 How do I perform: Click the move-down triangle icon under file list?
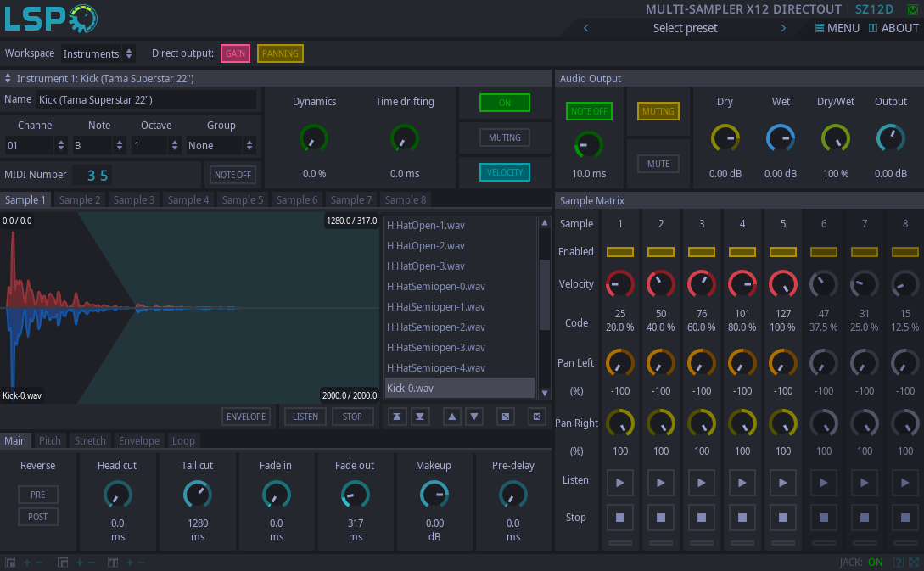(474, 417)
